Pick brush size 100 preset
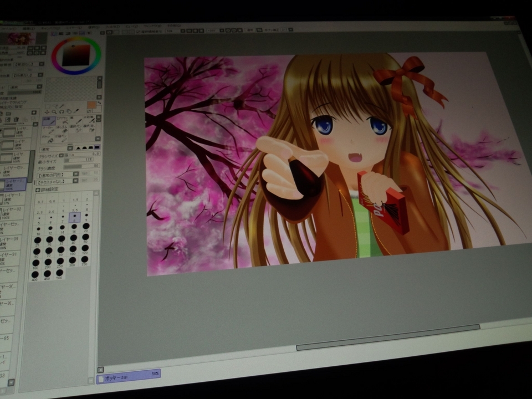The height and width of the screenshot is (399, 532). click(73, 250)
